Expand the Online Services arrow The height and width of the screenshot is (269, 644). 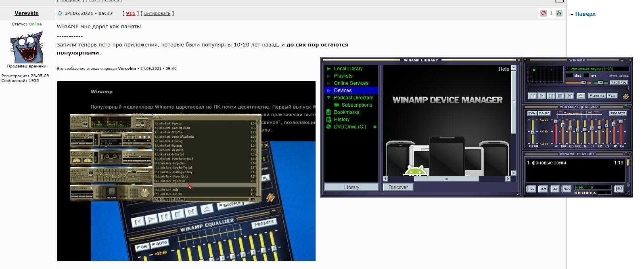pyautogui.click(x=329, y=83)
